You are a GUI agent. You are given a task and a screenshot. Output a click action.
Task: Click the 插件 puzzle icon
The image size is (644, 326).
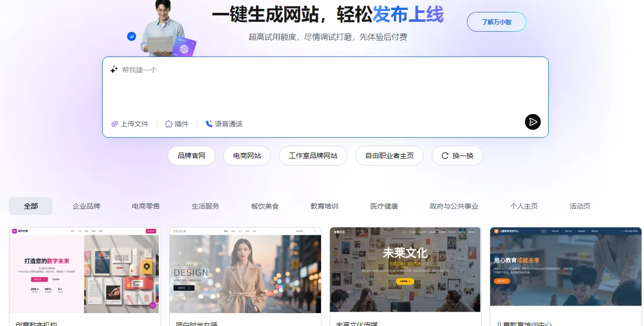[169, 124]
